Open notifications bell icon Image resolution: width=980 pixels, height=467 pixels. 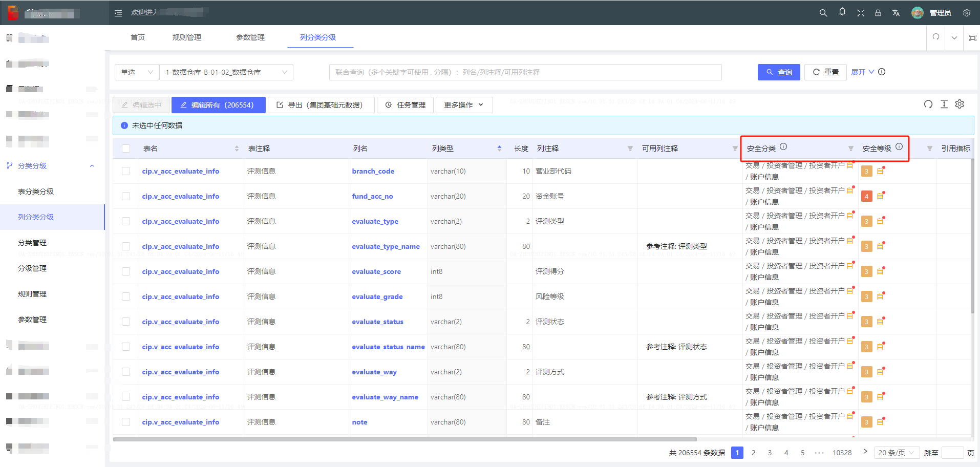point(842,12)
